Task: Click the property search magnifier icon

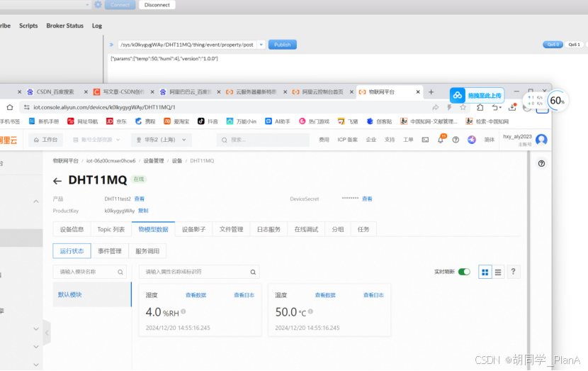Action: click(253, 272)
